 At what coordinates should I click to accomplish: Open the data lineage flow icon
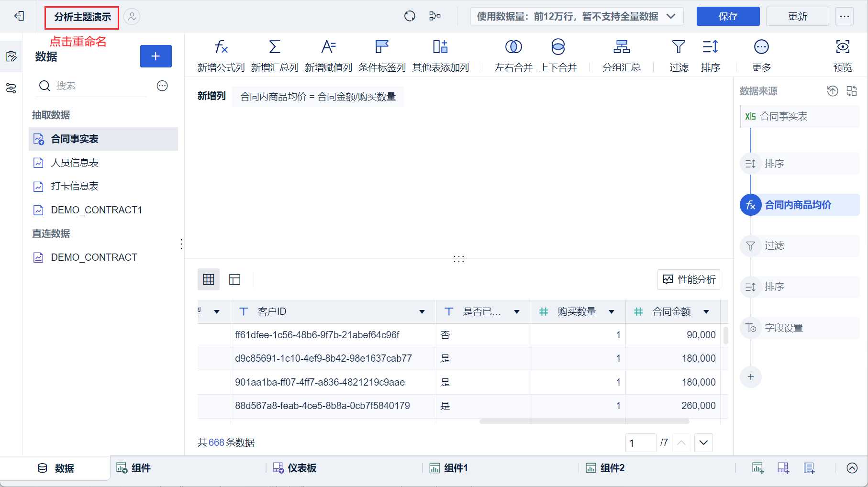pos(435,16)
